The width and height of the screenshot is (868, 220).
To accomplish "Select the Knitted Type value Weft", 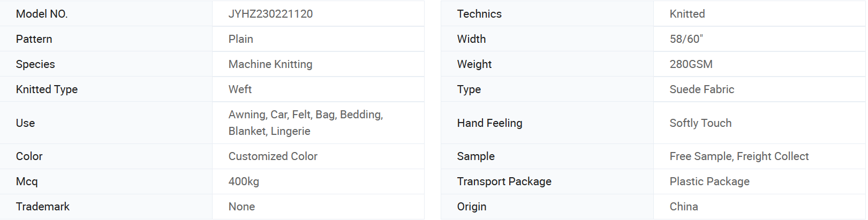I will coord(240,89).
